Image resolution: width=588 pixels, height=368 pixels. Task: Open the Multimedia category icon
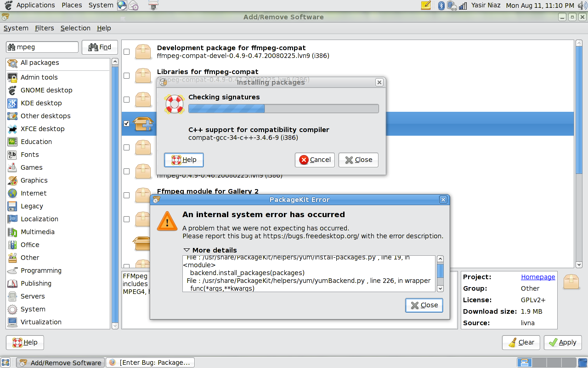point(12,232)
